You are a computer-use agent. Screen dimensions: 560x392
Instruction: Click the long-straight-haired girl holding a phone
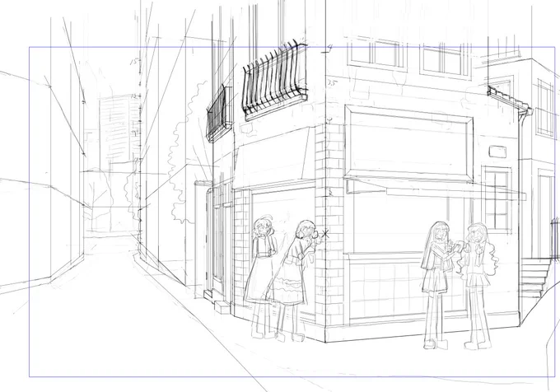(436, 285)
